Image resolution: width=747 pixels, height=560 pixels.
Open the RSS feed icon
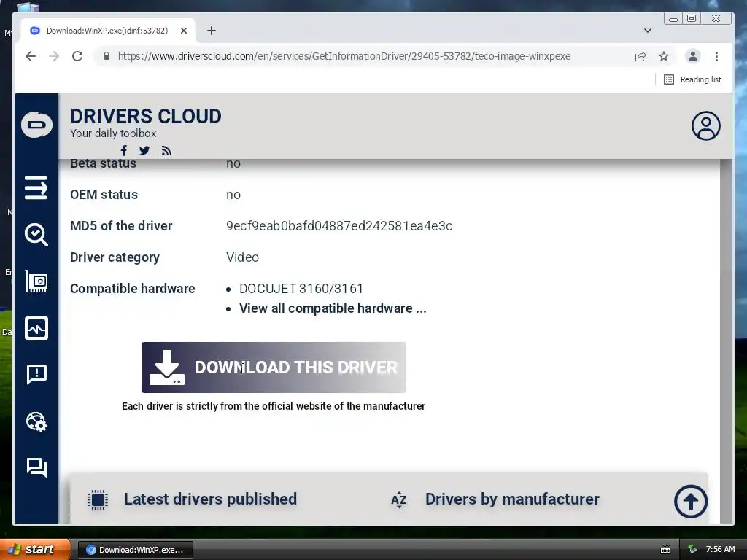[x=166, y=151]
